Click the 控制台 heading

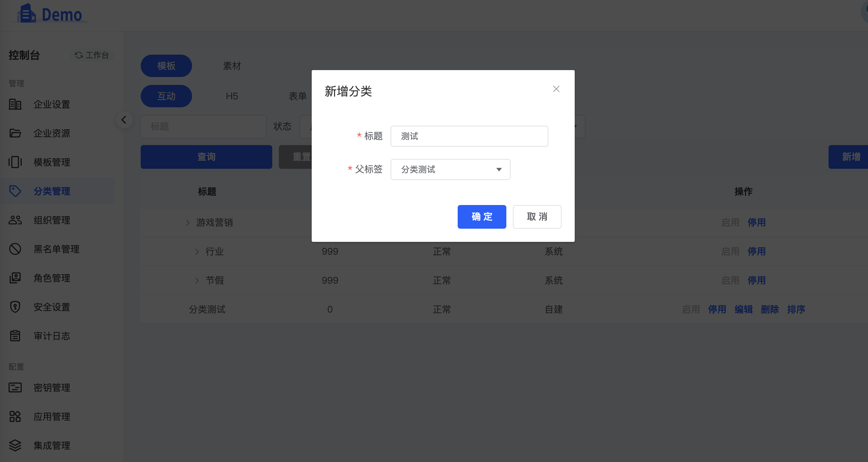24,55
